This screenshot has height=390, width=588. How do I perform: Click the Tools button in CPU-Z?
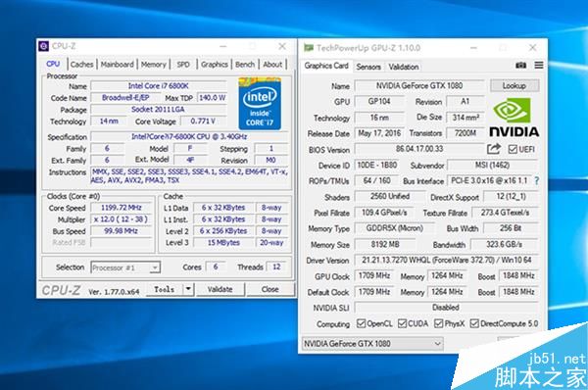click(x=165, y=289)
